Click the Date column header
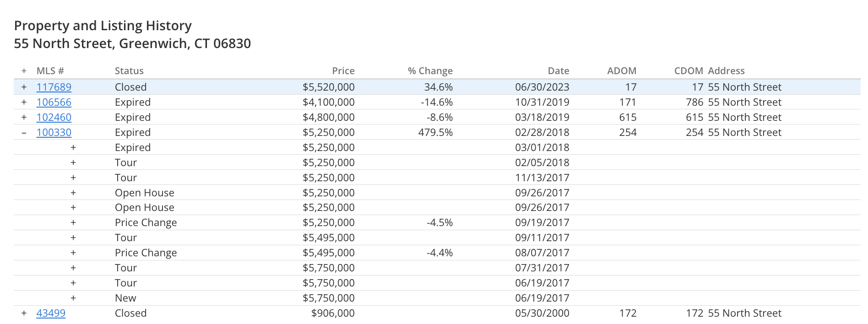Screen dimensions: 868x324 click(558, 71)
